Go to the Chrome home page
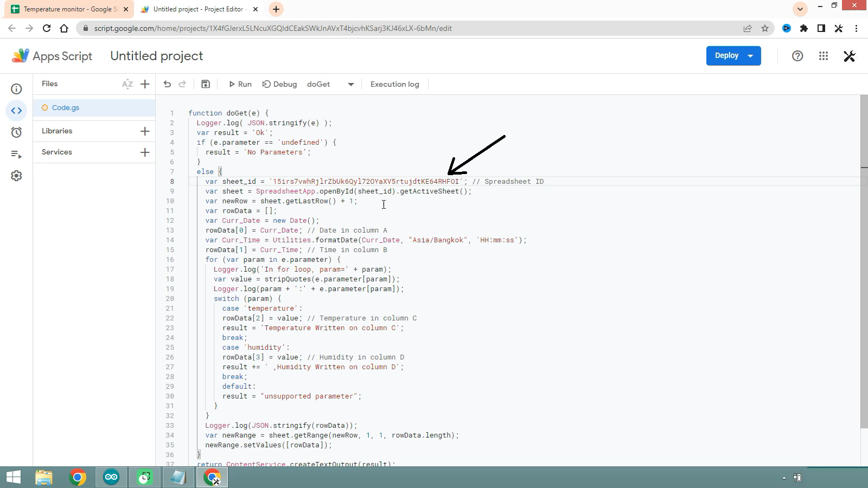 tap(64, 28)
